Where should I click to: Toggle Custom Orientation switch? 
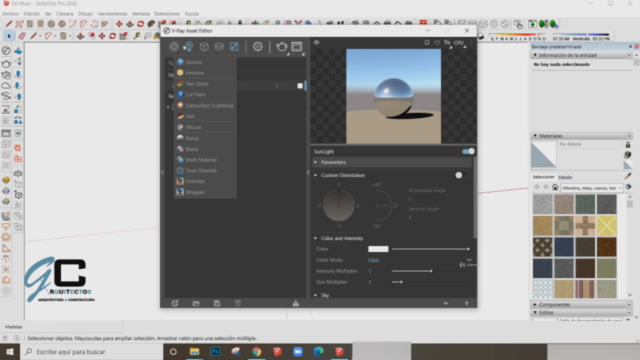(x=462, y=175)
